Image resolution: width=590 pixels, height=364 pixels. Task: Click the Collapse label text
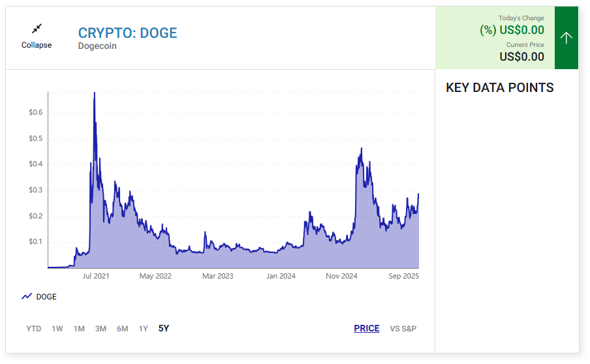point(37,45)
